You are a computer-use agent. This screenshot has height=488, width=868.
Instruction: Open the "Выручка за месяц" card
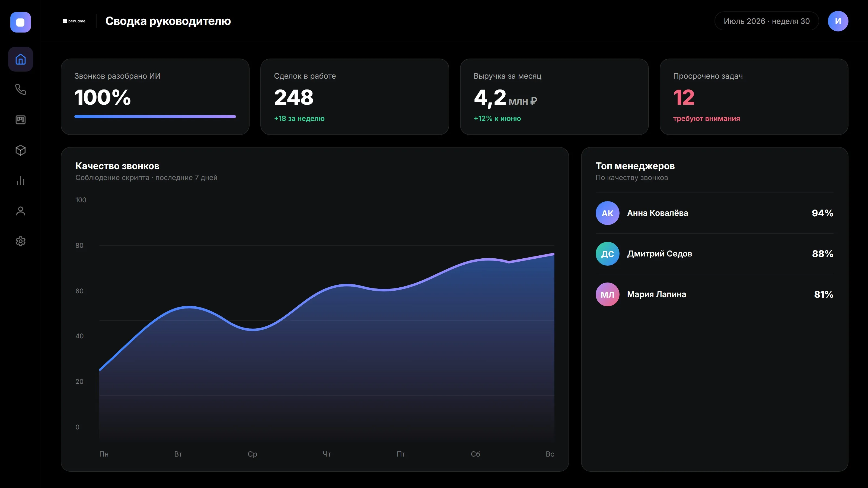coord(554,97)
